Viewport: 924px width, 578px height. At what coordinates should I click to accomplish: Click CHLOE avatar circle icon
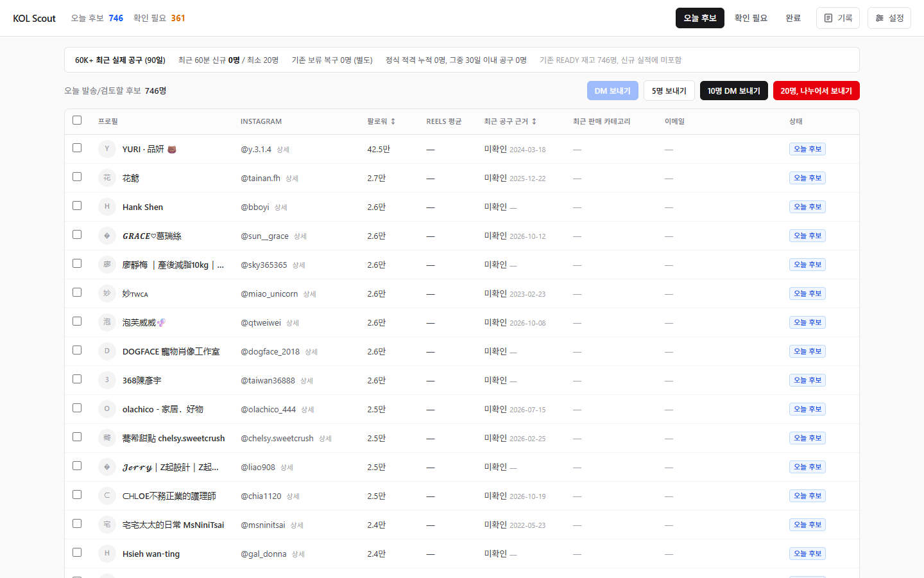tap(107, 496)
